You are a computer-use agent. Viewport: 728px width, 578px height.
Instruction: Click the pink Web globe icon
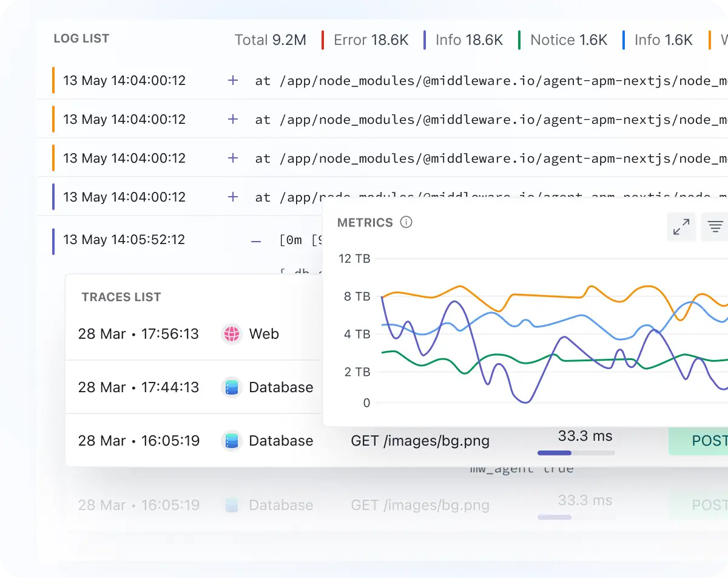(232, 334)
